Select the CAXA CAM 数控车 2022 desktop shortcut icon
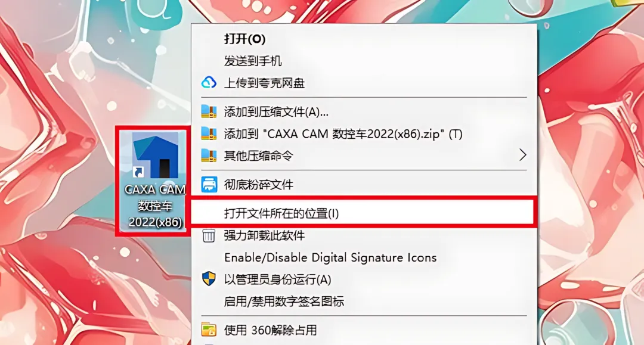 (x=155, y=181)
